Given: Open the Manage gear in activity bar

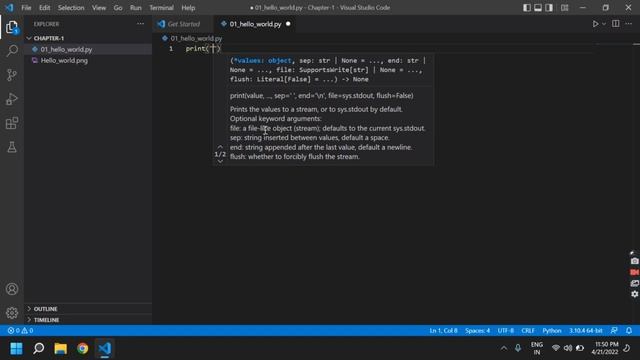Looking at the screenshot, I should (12, 313).
